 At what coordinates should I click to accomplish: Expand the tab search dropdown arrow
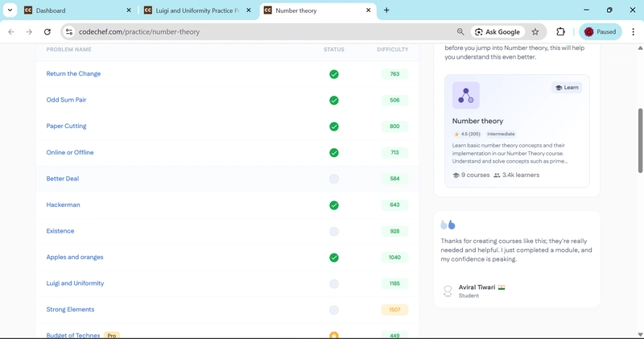pos(10,10)
